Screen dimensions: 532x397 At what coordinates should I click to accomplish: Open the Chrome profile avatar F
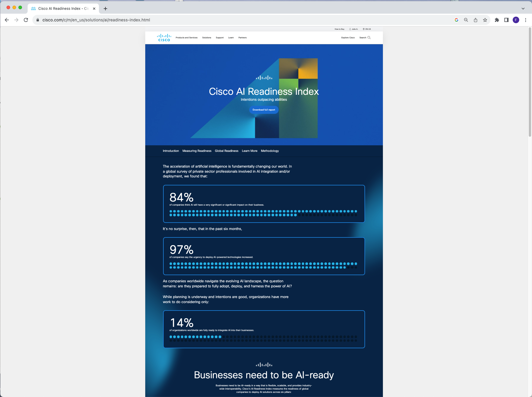click(516, 20)
